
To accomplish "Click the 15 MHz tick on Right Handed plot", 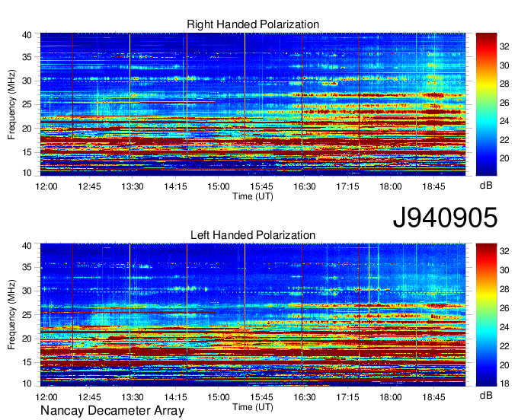I will point(27,152).
